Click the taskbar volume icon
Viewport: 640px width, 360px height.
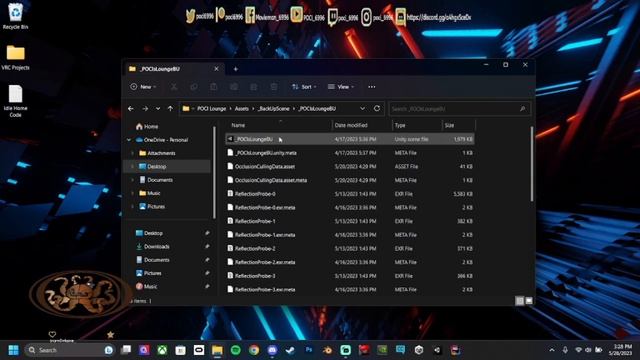(588, 350)
